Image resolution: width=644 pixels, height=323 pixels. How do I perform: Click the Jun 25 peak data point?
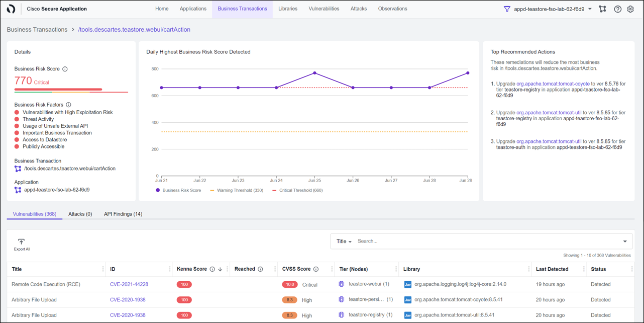pos(315,73)
